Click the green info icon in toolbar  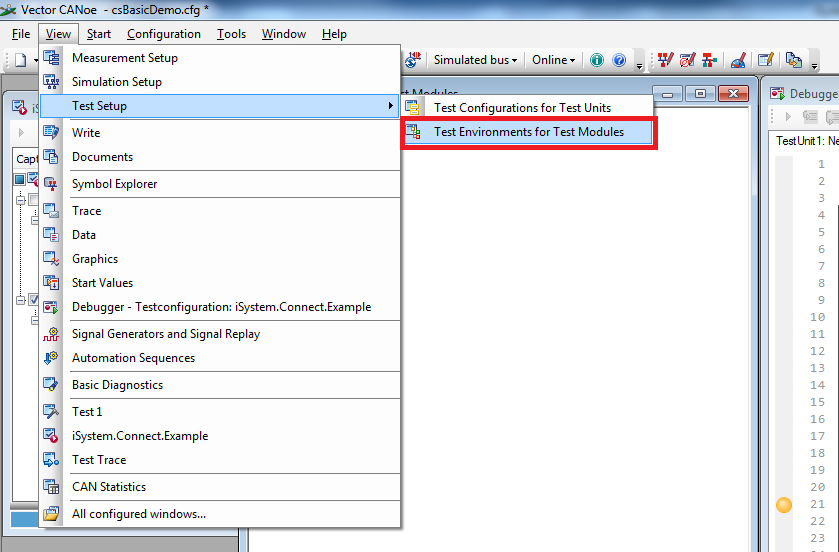tap(597, 60)
